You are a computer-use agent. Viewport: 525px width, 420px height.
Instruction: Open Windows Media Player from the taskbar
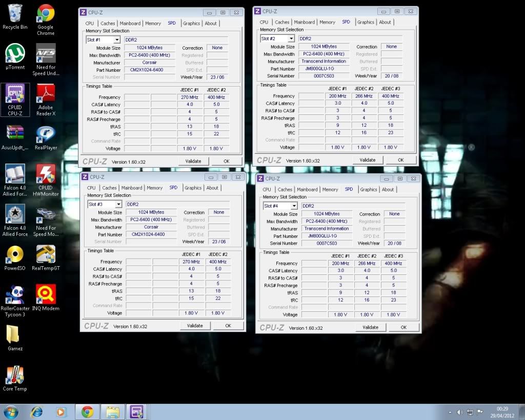tap(61, 412)
